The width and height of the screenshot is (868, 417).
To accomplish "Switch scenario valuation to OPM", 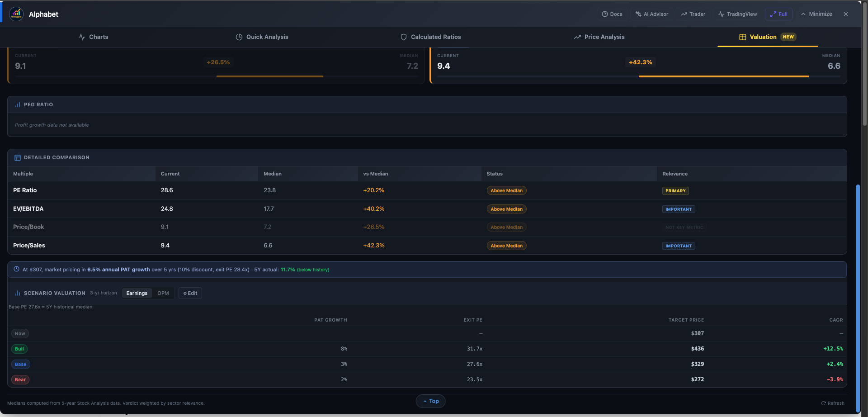I will (x=163, y=293).
